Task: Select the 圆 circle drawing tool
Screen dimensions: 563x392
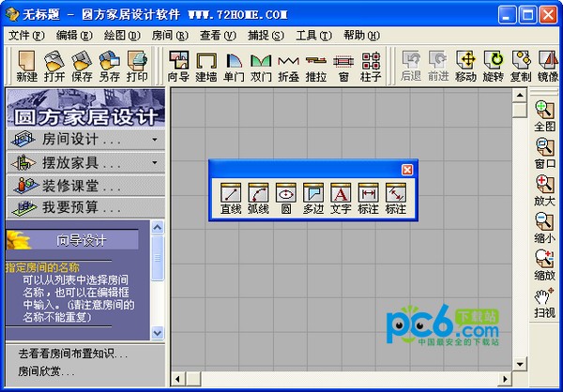Action: (286, 199)
